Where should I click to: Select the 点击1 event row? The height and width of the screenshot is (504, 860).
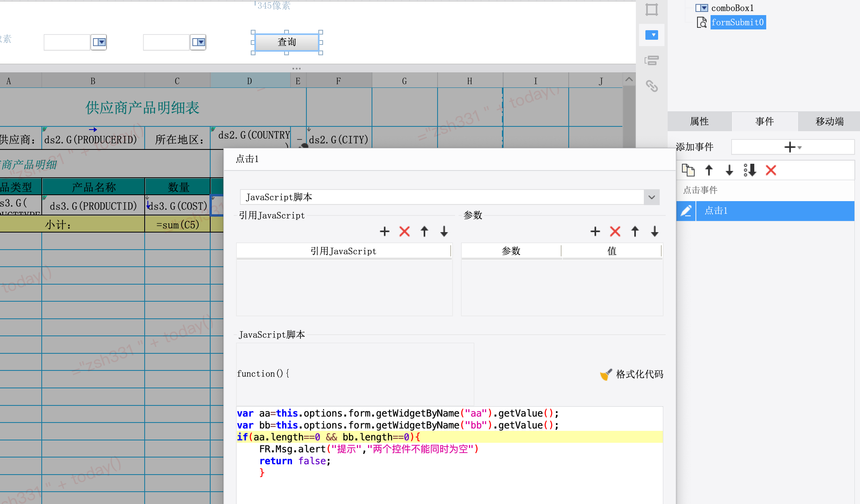[x=775, y=211]
